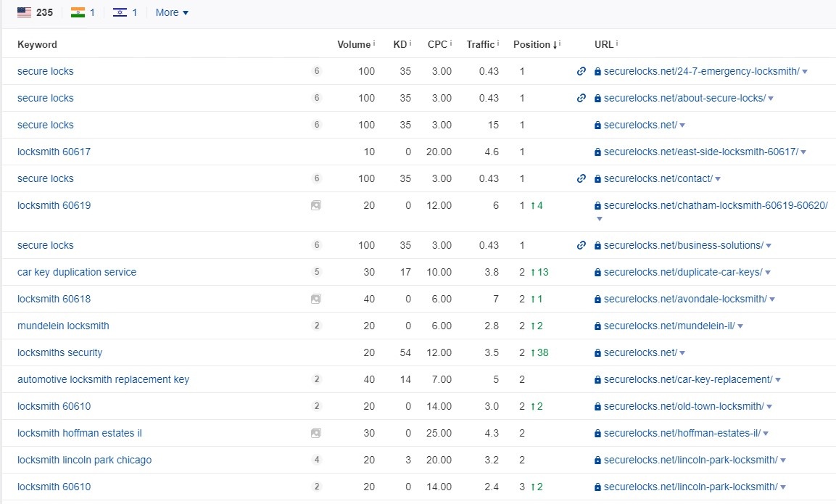This screenshot has width=836, height=504.
Task: Open the More countries dropdown
Action: coord(171,12)
